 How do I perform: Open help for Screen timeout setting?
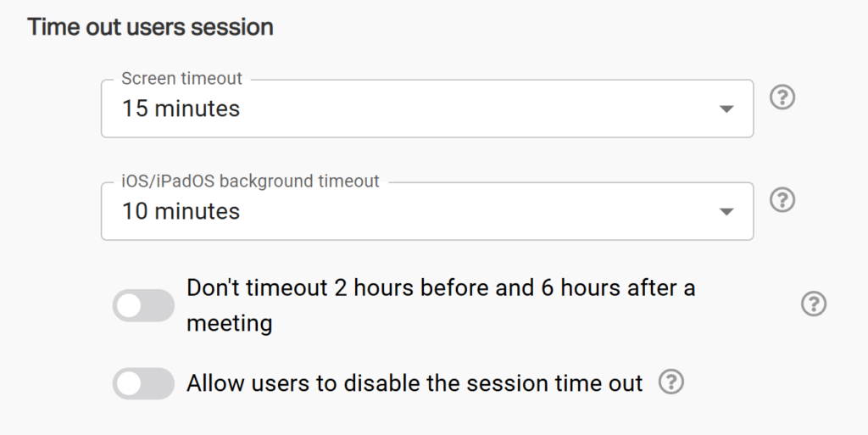coord(782,98)
